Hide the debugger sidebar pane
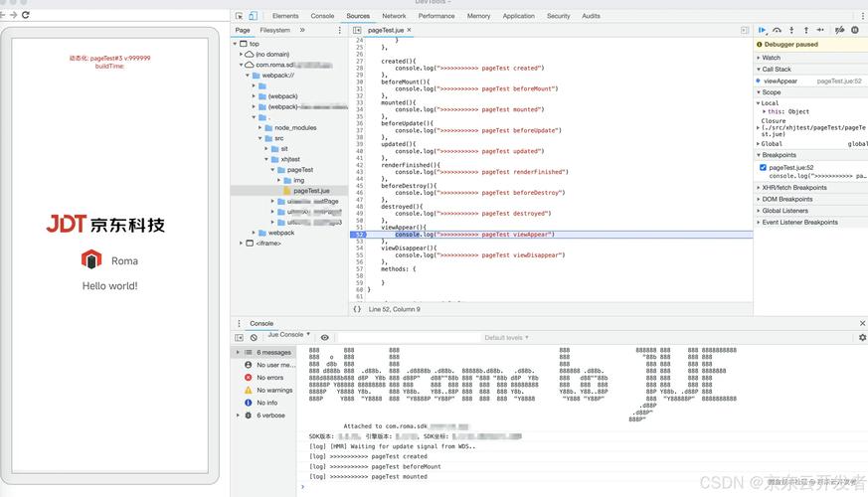 click(x=745, y=30)
